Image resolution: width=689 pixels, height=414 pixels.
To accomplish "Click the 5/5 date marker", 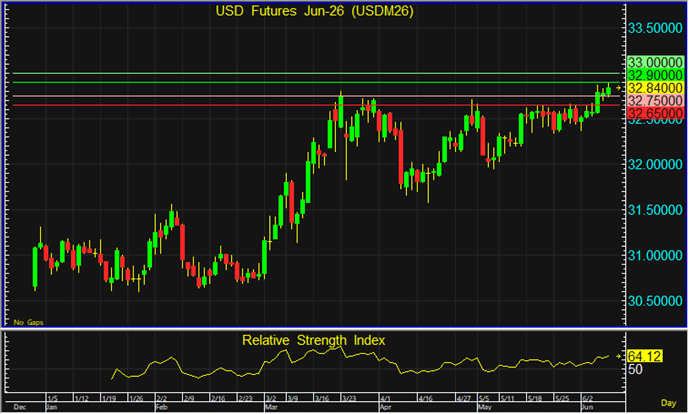I will pos(486,399).
